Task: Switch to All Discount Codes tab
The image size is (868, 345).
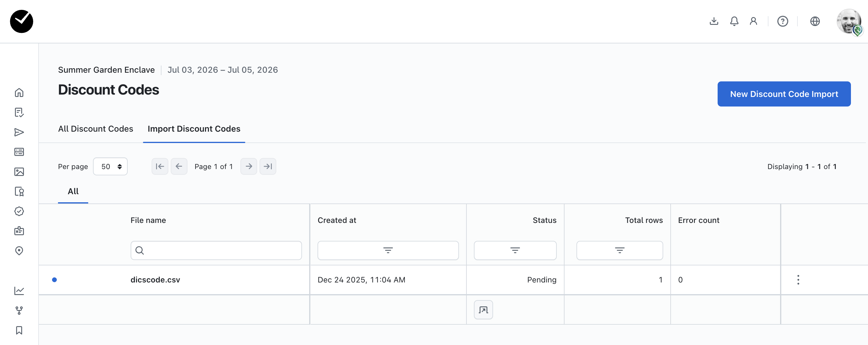Action: coord(95,129)
